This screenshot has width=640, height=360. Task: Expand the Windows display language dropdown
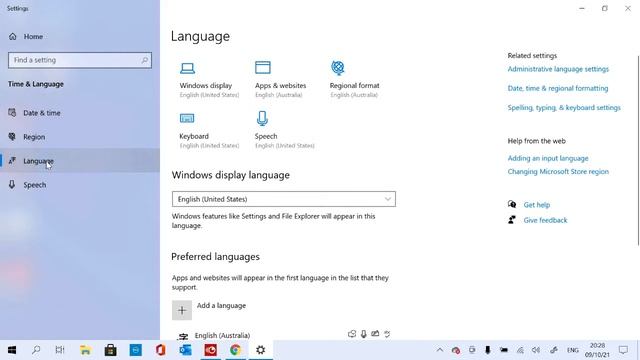click(284, 199)
